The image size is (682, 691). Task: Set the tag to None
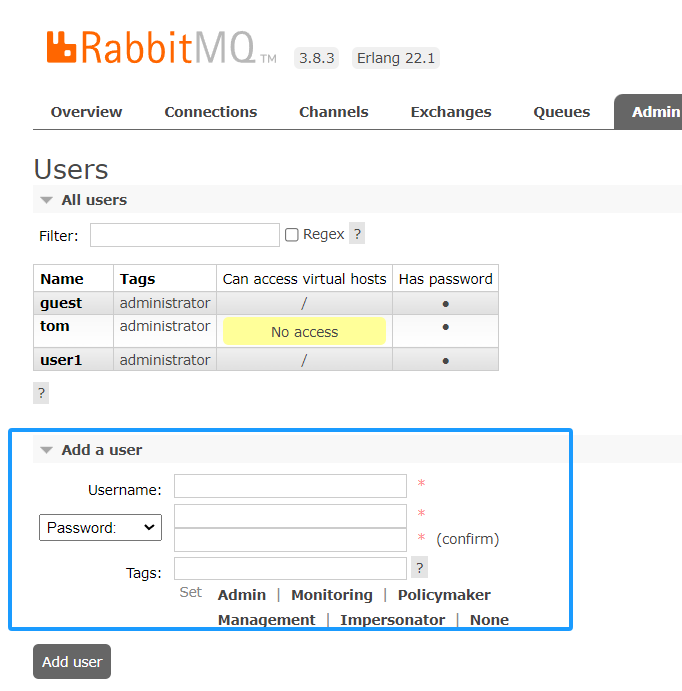point(489,620)
